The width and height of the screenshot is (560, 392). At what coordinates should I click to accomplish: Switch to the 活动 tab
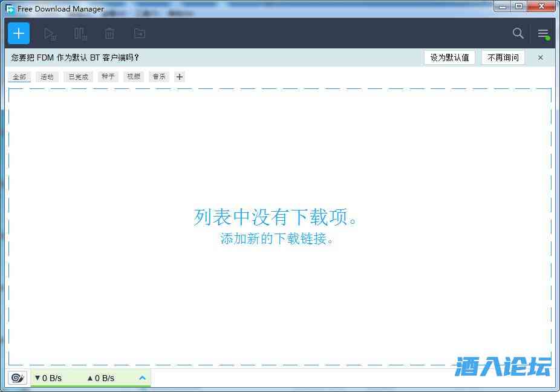47,77
